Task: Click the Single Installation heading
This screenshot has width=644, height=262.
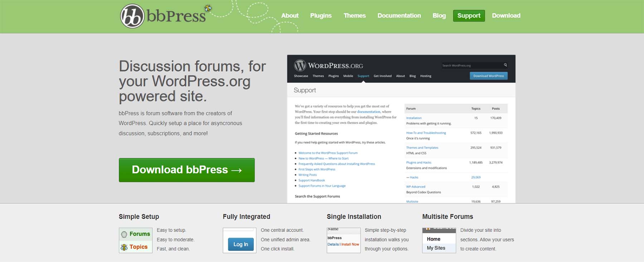Action: [x=354, y=217]
